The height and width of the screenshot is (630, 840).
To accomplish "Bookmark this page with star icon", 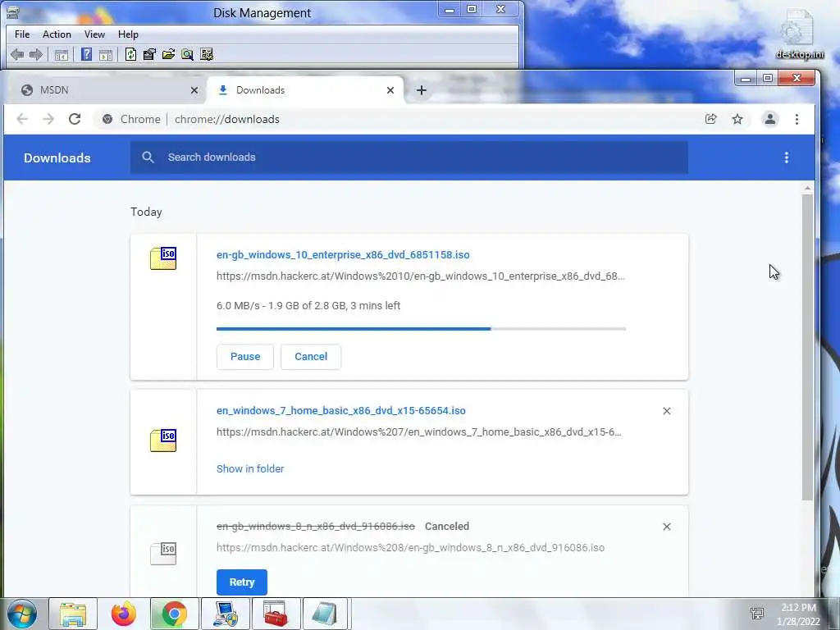I will tap(737, 119).
